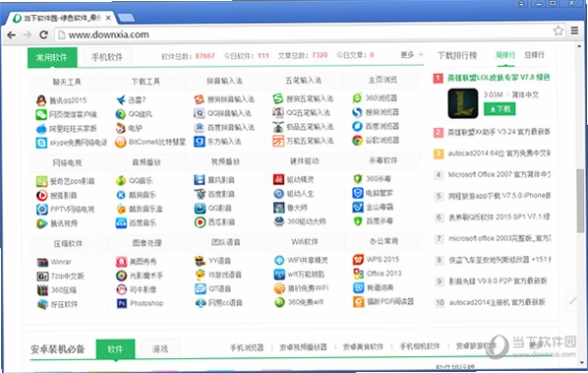Reload the page with refresh icon
The width and height of the screenshot is (588, 373).
(44, 34)
